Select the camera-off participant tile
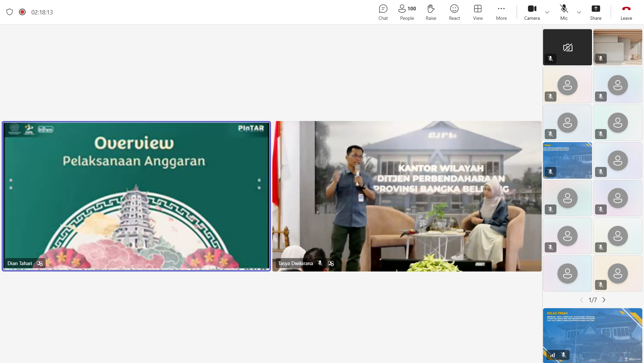Image resolution: width=644 pixels, height=363 pixels. pyautogui.click(x=568, y=47)
